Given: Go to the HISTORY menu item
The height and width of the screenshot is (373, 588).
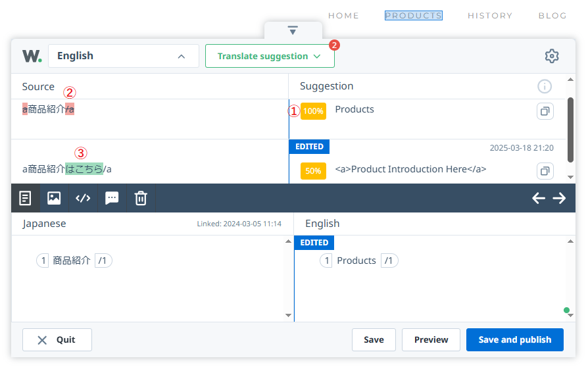Looking at the screenshot, I should pyautogui.click(x=489, y=16).
